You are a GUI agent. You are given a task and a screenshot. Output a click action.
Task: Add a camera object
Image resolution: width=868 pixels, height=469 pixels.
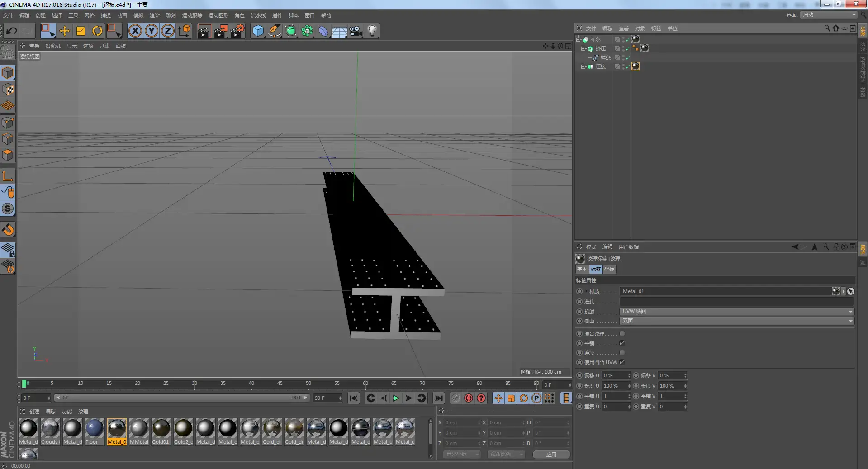356,31
